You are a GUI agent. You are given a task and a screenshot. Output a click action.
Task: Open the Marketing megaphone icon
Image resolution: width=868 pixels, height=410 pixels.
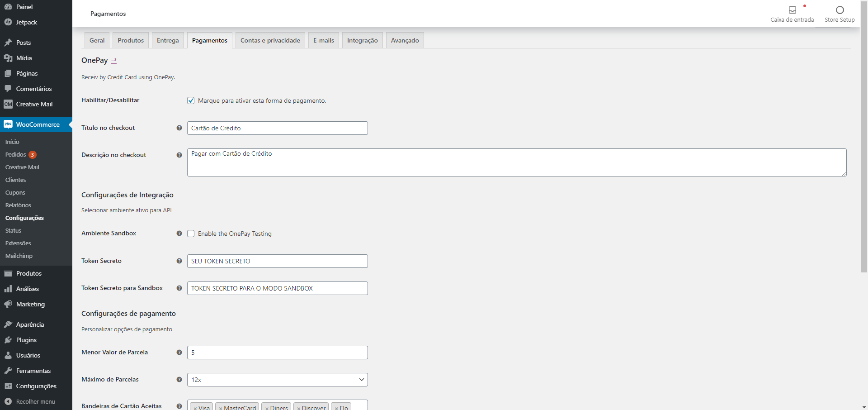(x=8, y=304)
